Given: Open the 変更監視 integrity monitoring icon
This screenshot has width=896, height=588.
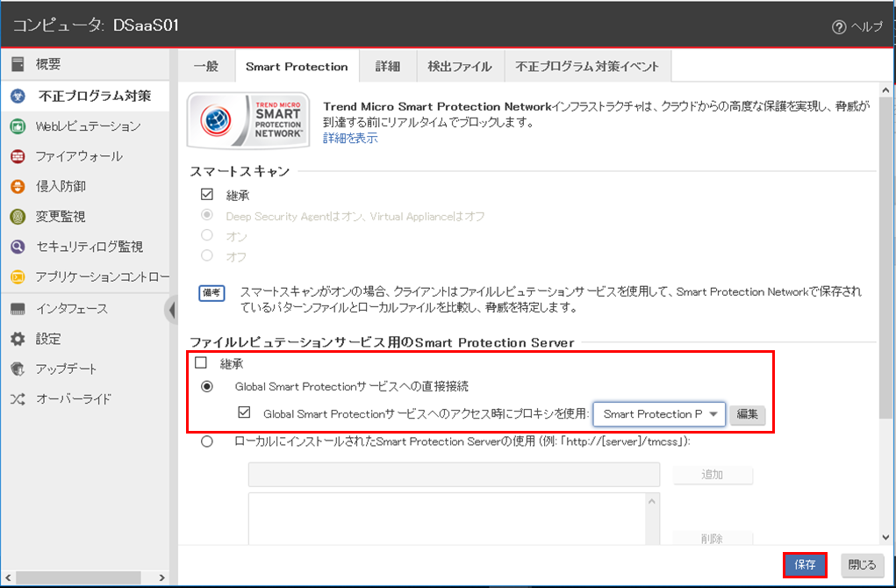Looking at the screenshot, I should 18,217.
